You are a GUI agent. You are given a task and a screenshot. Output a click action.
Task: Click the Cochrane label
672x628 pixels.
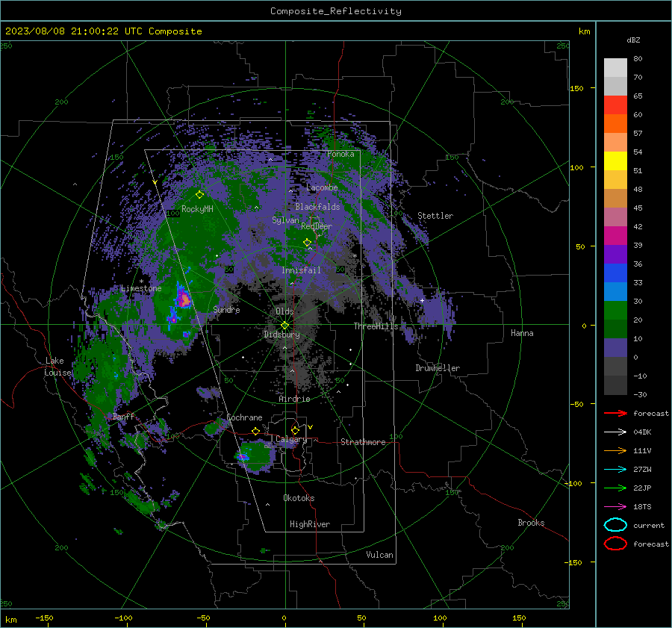tap(244, 417)
